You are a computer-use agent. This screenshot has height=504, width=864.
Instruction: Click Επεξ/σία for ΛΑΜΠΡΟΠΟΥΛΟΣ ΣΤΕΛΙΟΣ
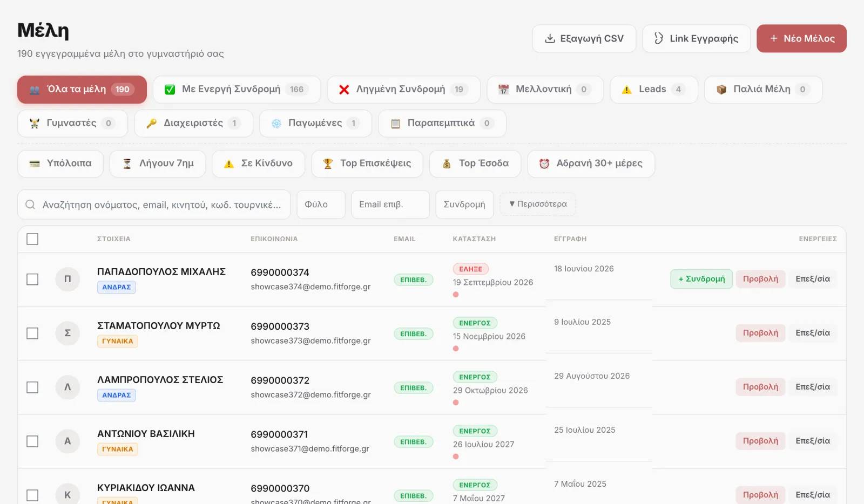pos(813,387)
